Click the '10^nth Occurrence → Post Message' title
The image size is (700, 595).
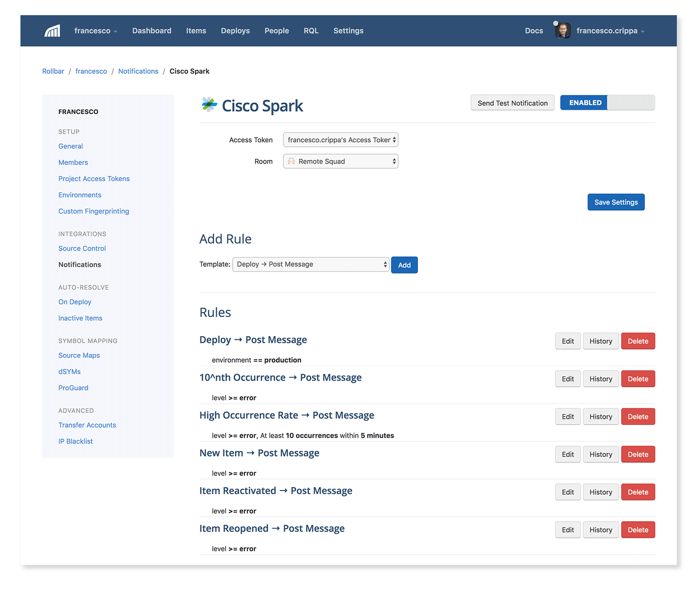click(x=280, y=378)
